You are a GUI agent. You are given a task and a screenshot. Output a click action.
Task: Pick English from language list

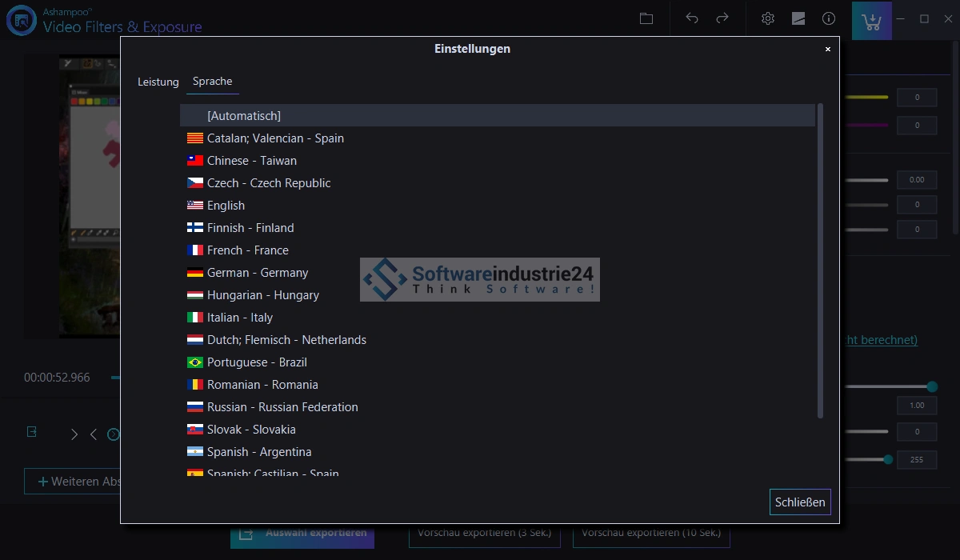pos(226,206)
